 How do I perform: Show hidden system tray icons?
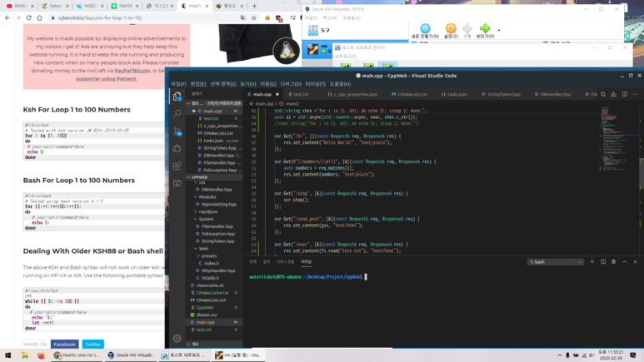pos(559,355)
